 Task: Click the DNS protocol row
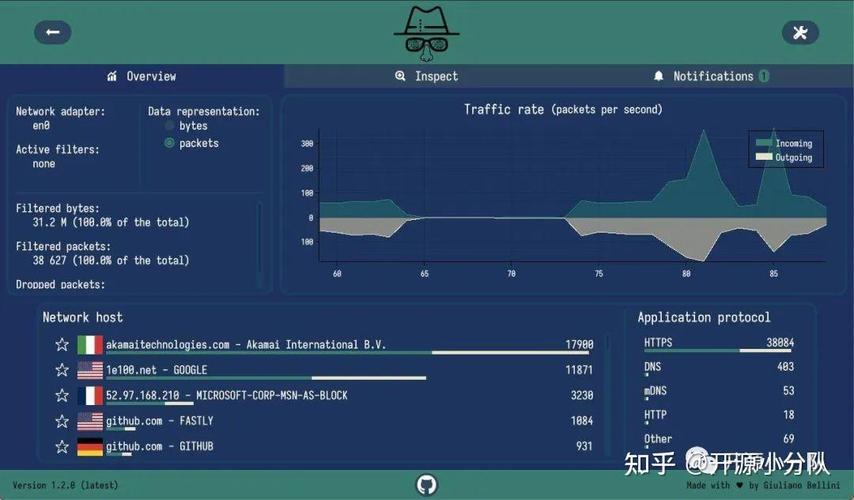(x=718, y=368)
